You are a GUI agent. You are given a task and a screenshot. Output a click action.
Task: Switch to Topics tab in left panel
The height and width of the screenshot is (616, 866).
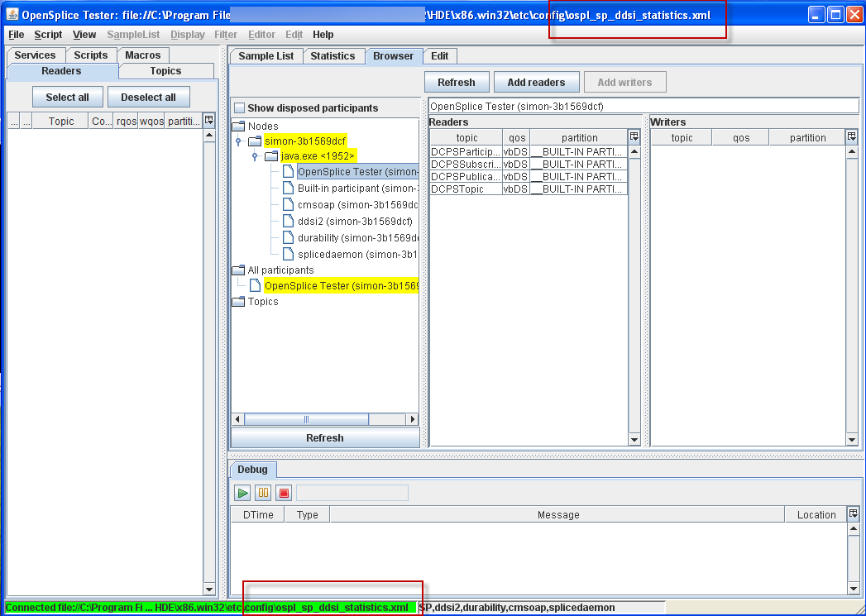point(165,71)
